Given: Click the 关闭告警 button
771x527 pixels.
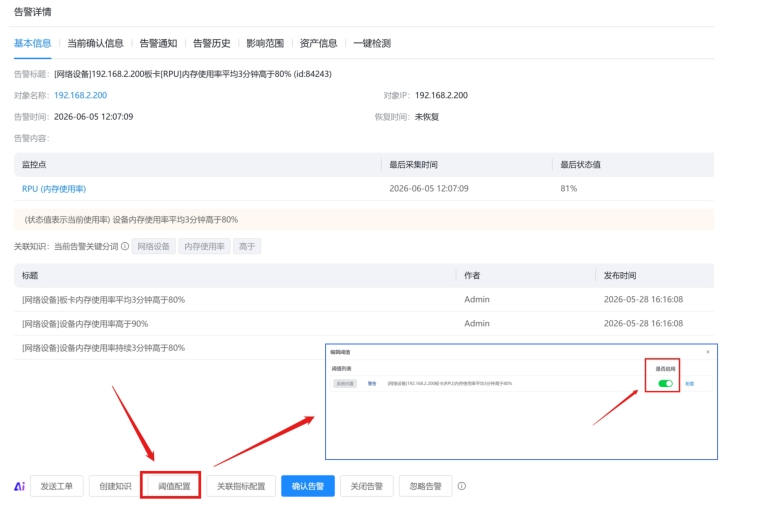Looking at the screenshot, I should [x=367, y=486].
